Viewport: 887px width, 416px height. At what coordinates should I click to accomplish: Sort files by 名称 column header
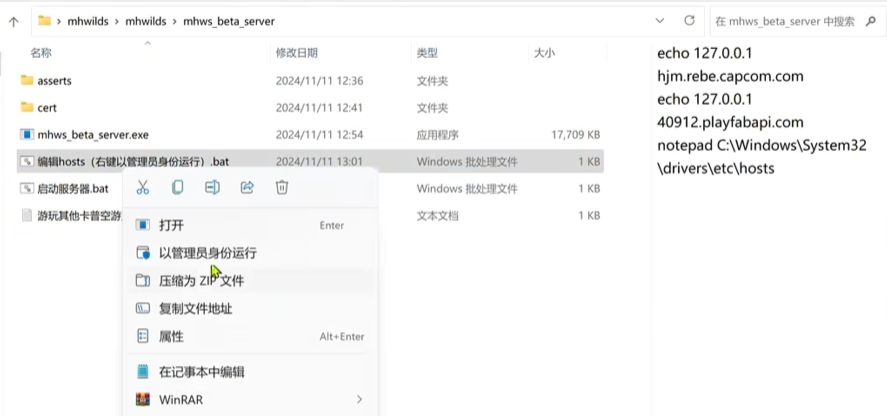41,52
